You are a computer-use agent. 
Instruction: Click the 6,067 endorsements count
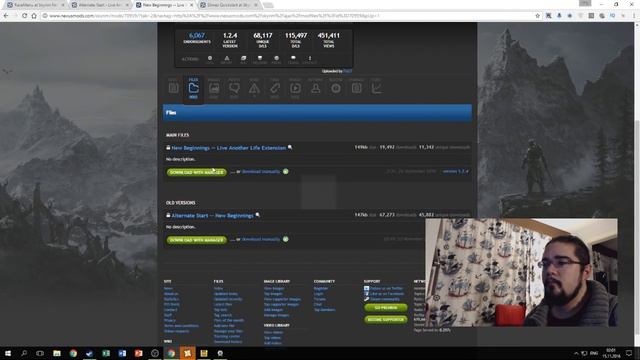point(197,36)
